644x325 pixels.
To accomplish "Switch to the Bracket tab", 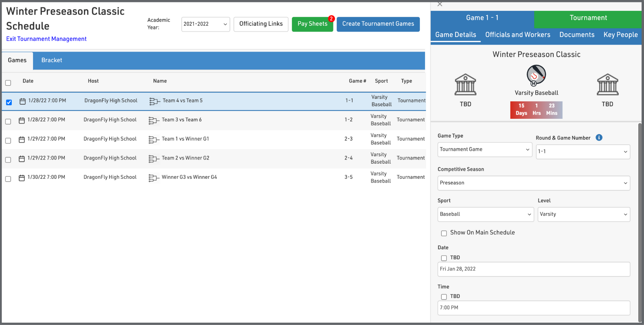I will click(x=52, y=60).
